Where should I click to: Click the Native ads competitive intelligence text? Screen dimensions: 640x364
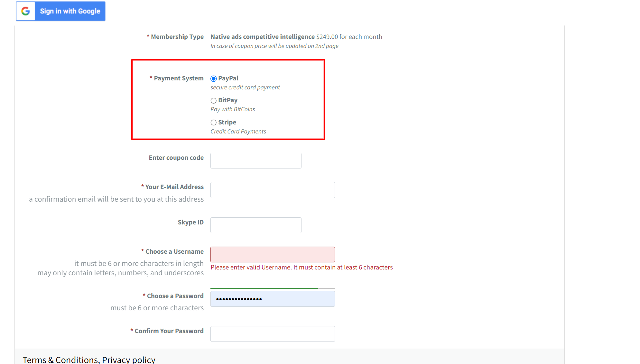click(x=262, y=37)
